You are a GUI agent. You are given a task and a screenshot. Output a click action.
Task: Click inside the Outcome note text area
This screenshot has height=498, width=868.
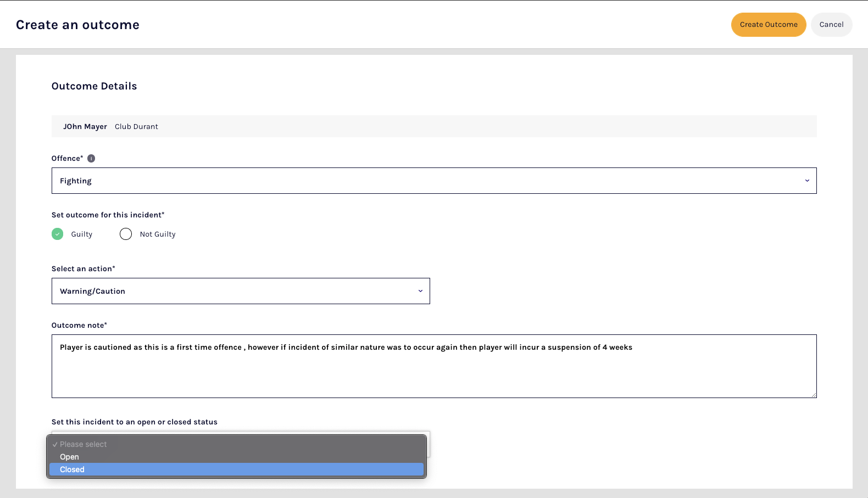(434, 373)
